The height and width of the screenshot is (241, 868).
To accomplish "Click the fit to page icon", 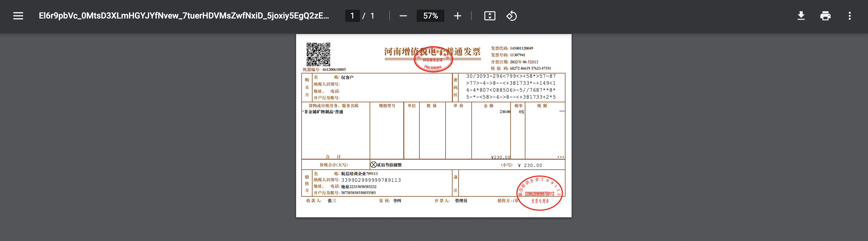I will pos(490,16).
